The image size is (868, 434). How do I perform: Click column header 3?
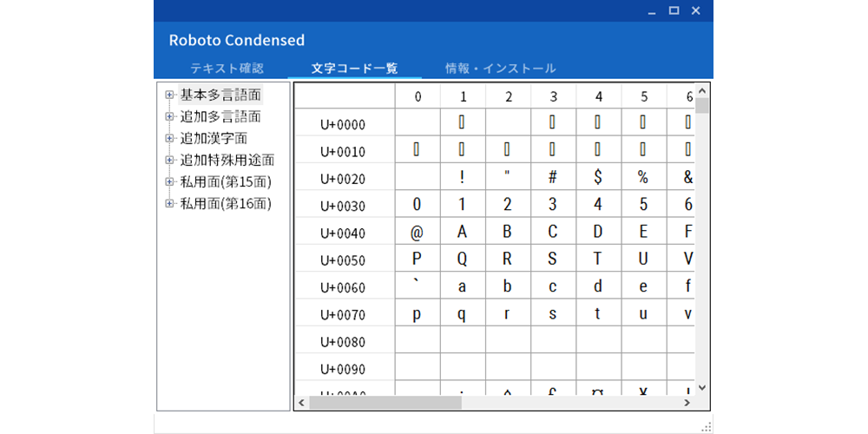(x=554, y=96)
